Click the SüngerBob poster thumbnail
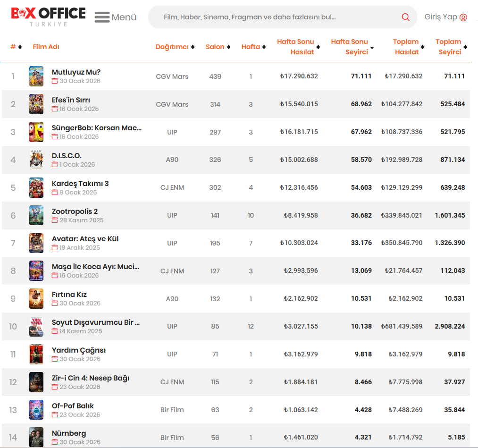The height and width of the screenshot is (448, 478). point(36,132)
